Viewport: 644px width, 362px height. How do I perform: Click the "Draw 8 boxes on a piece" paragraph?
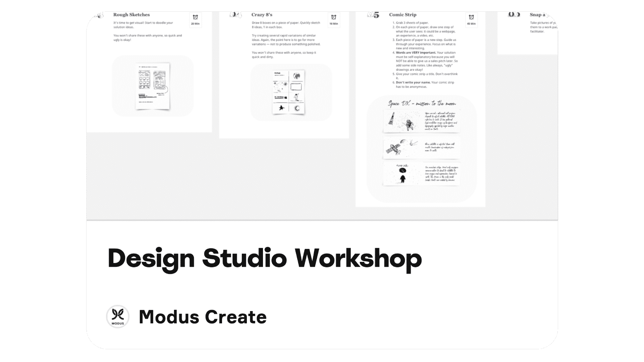[x=286, y=25]
